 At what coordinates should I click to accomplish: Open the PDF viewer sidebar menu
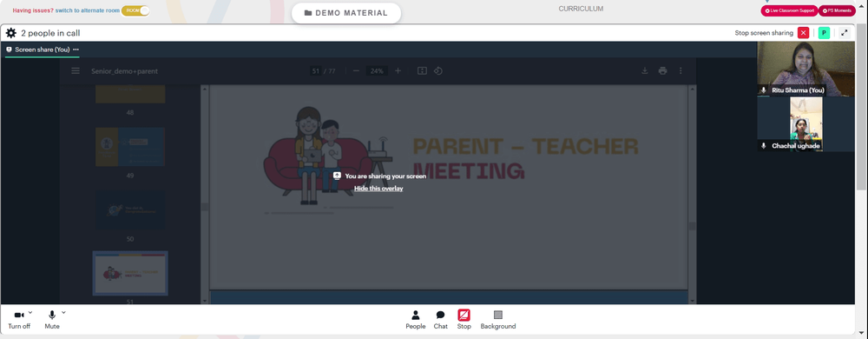point(76,71)
